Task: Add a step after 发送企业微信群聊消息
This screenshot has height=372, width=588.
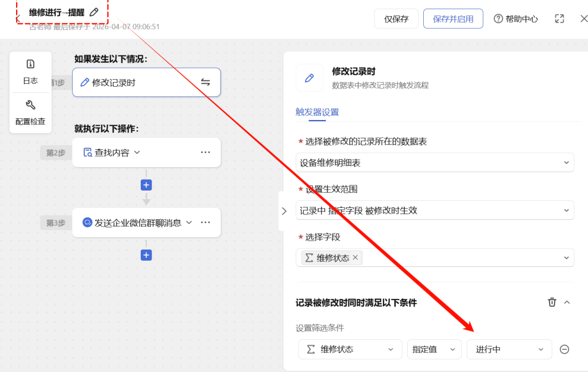Action: pyautogui.click(x=146, y=255)
